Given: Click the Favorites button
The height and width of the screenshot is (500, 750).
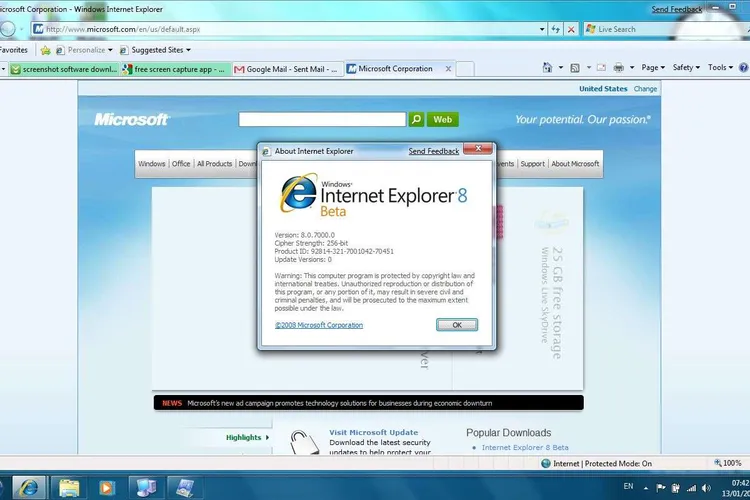Looking at the screenshot, I should pyautogui.click(x=13, y=50).
